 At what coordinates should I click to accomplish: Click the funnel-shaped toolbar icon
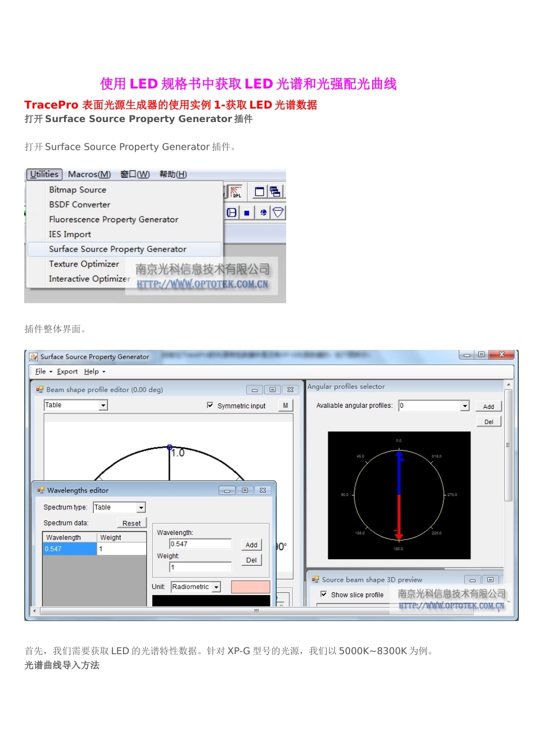coord(278,213)
